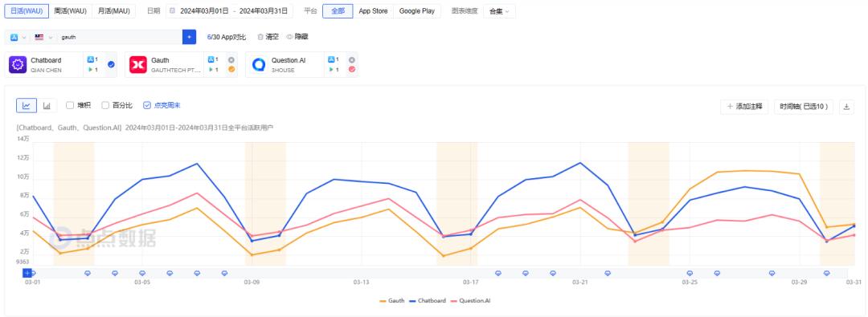Click the Google Play icon on Gauth card

point(211,70)
